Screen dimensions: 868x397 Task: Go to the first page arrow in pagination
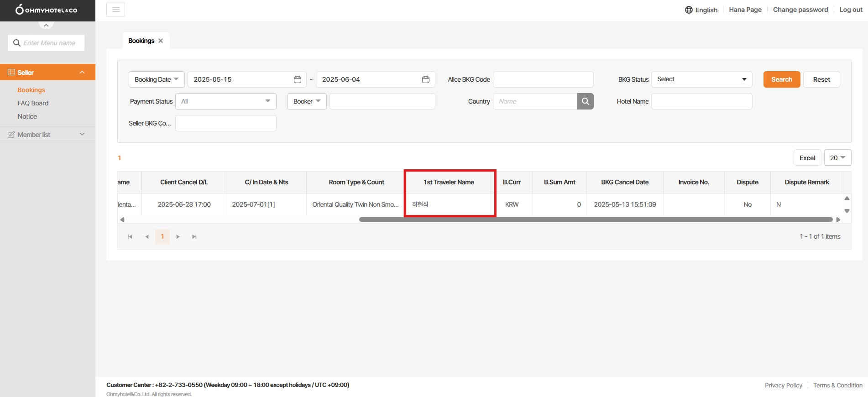click(130, 237)
